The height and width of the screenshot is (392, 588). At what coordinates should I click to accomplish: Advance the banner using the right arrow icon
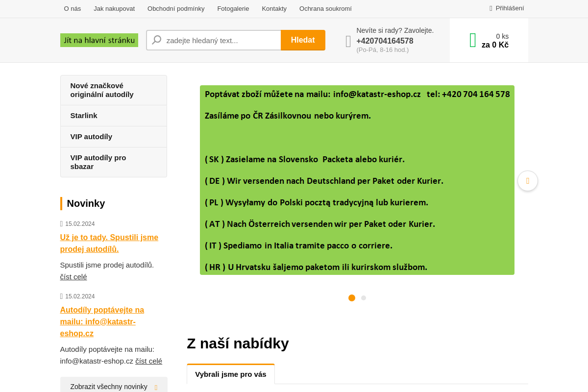tap(528, 181)
